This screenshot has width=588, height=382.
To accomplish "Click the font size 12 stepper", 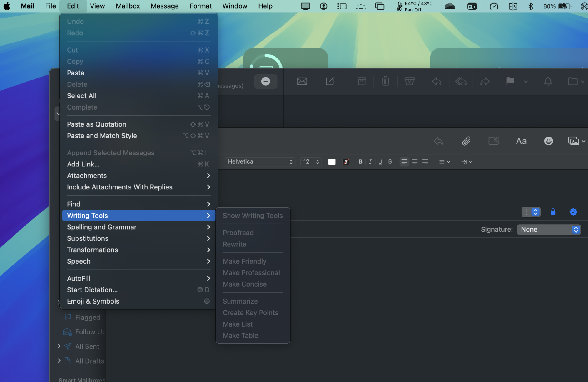I will tap(317, 162).
